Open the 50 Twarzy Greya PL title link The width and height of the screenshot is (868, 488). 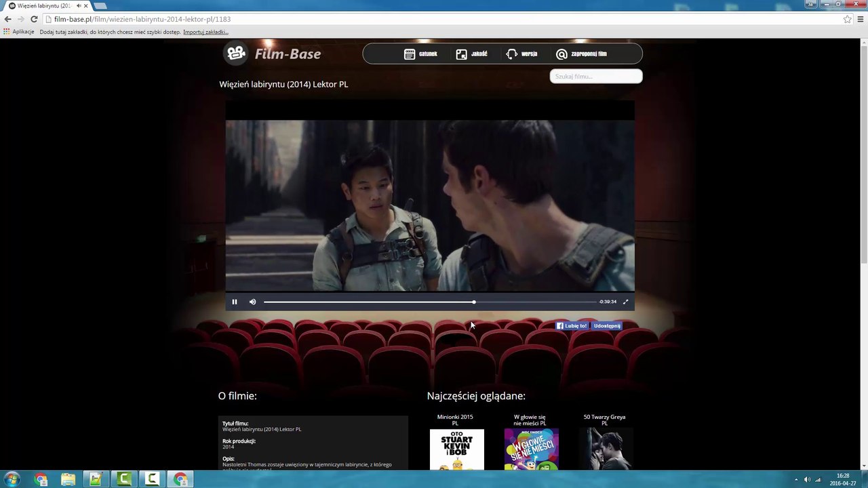[604, 420]
